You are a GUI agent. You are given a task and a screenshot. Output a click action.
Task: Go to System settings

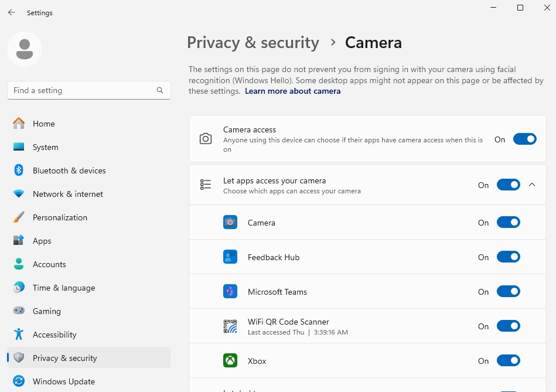coord(45,147)
